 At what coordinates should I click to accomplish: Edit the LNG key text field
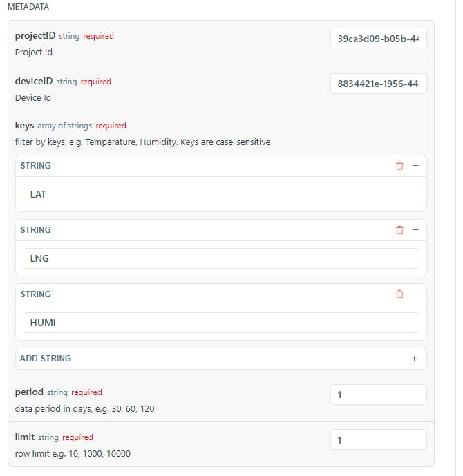(x=220, y=258)
